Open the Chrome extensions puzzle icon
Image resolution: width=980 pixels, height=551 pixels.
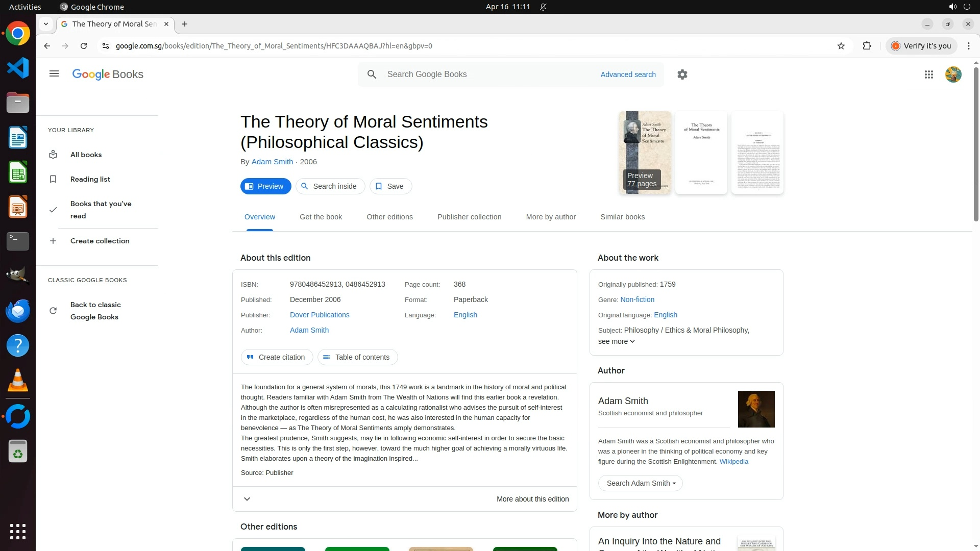tap(867, 46)
